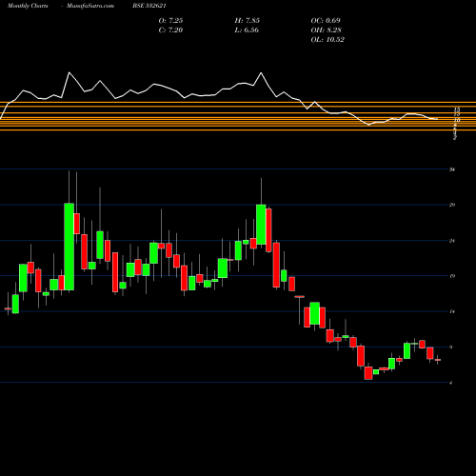This screenshot has height=476, width=476.
Task: Click the 29 price axis label
Action: (x=452, y=205)
